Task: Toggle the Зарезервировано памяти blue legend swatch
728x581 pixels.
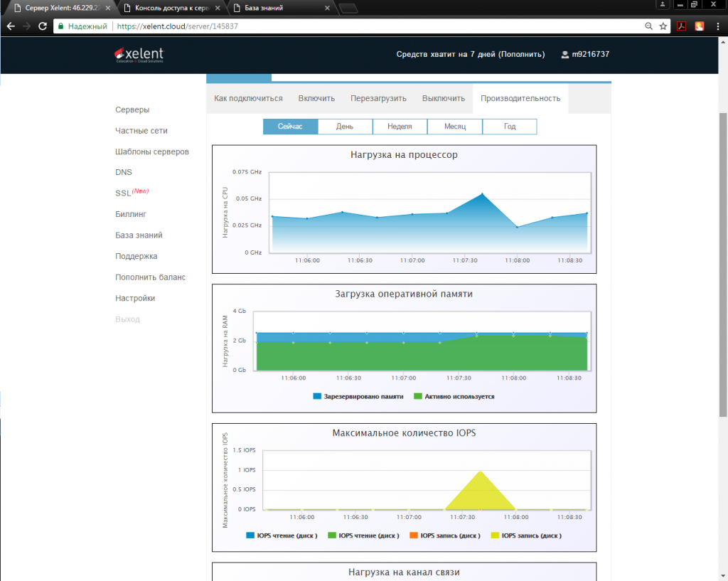Action: [x=317, y=396]
